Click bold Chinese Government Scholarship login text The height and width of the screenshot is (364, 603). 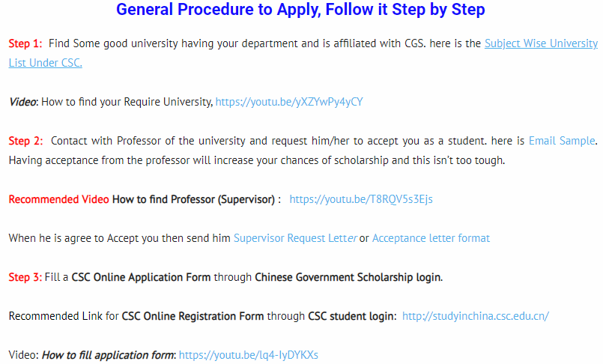click(348, 277)
